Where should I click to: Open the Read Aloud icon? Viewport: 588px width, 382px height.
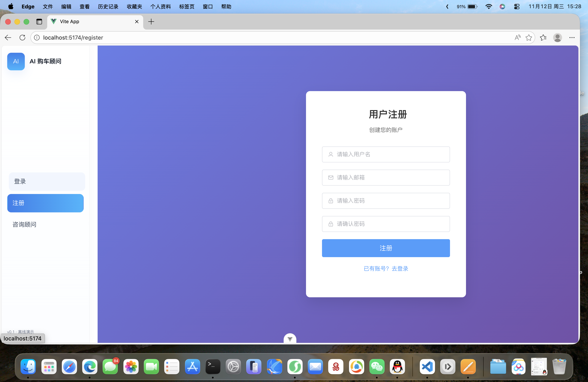[517, 38]
